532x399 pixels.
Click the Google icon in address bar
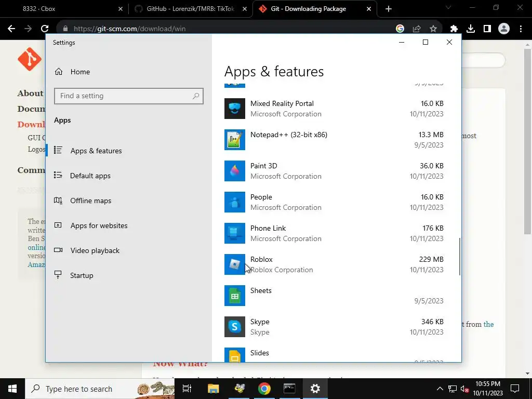pyautogui.click(x=400, y=29)
